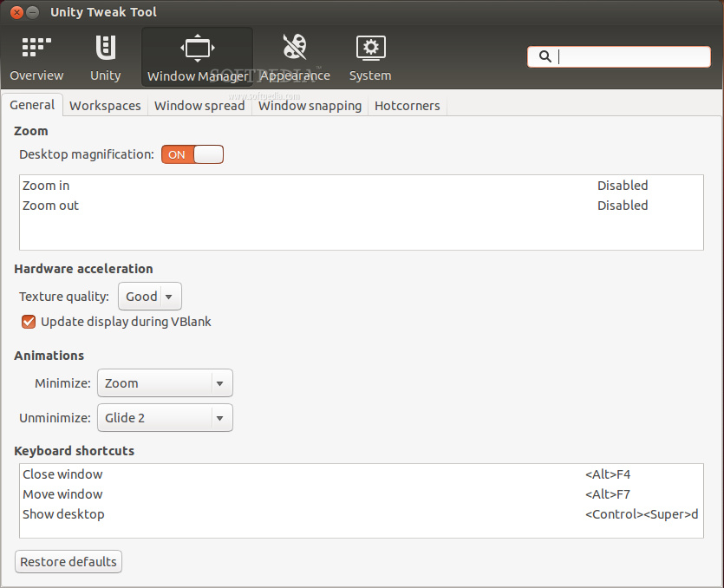Click Disabled value for Zoom in

(623, 186)
